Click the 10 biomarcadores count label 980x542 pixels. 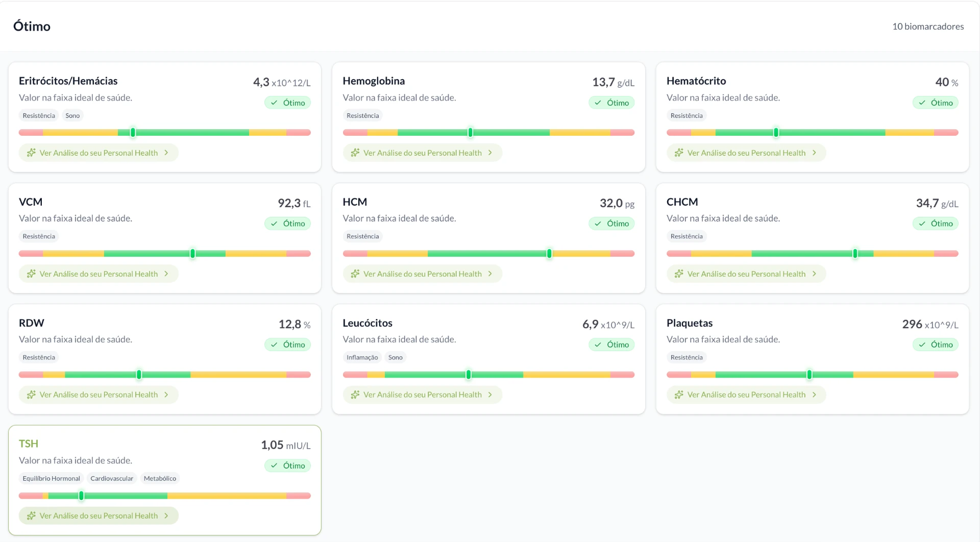pyautogui.click(x=928, y=26)
